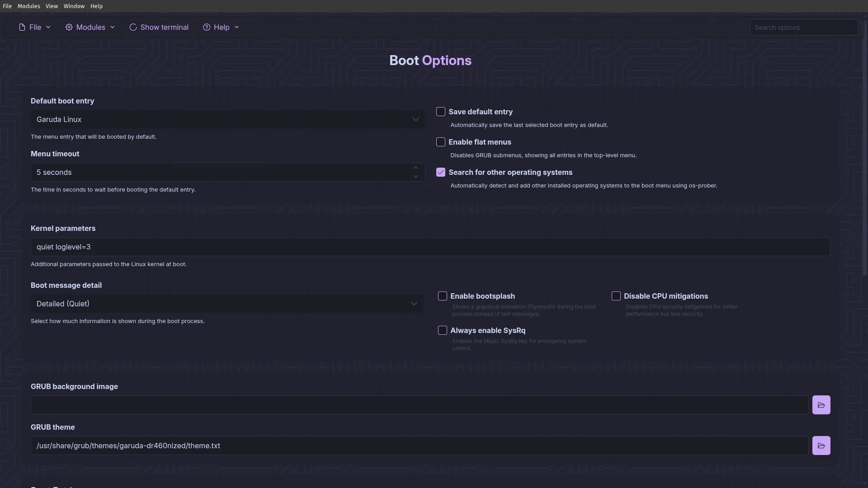Open folder browser for GRUB theme

point(821,446)
